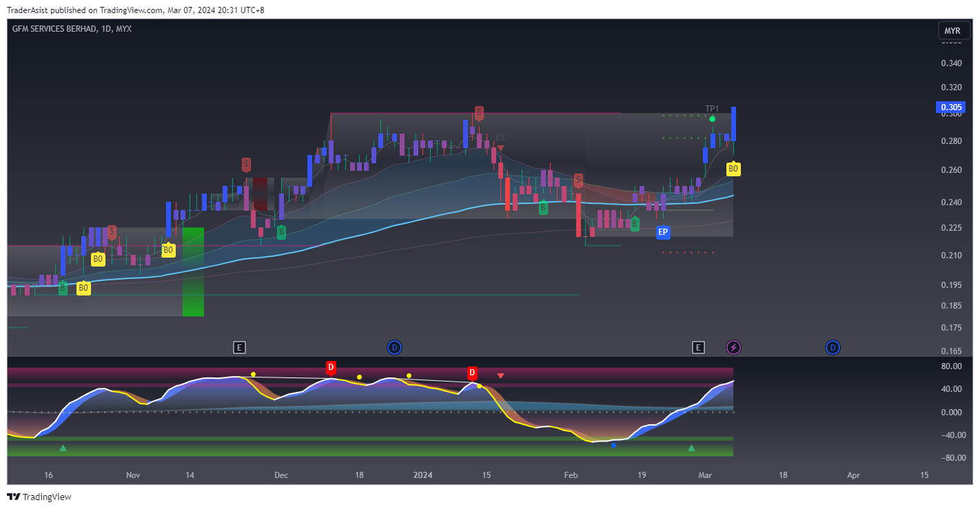Click the 0.240 price axis label

coord(951,202)
